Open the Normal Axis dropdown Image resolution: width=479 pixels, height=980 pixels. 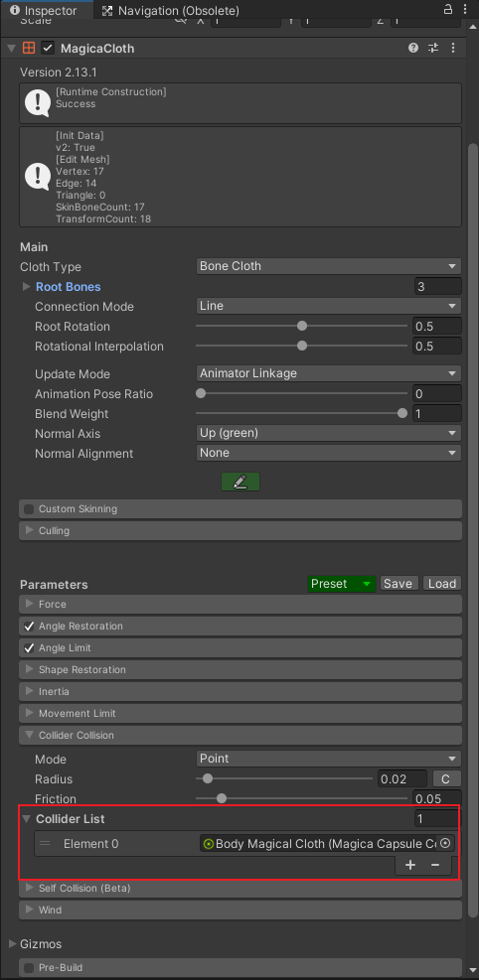(x=328, y=433)
